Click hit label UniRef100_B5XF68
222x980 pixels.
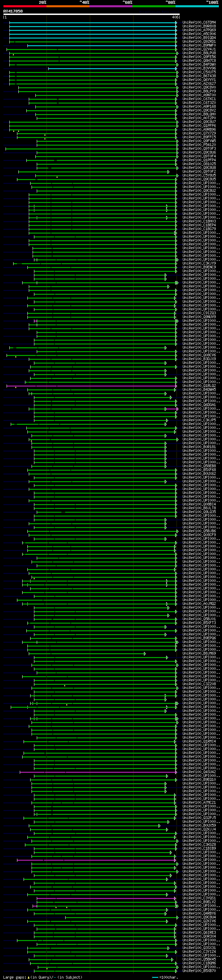[x=199, y=470]
